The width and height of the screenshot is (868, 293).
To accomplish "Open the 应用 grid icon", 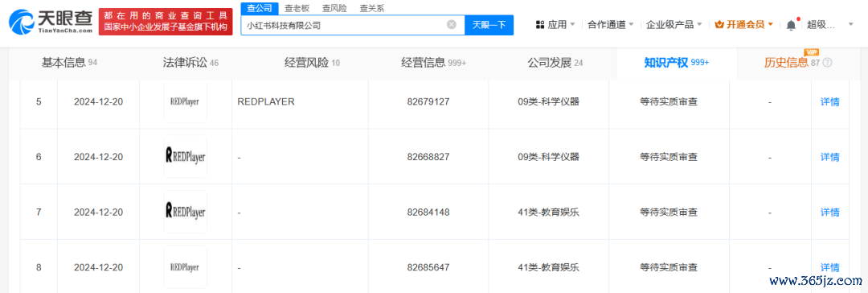I will (x=540, y=24).
